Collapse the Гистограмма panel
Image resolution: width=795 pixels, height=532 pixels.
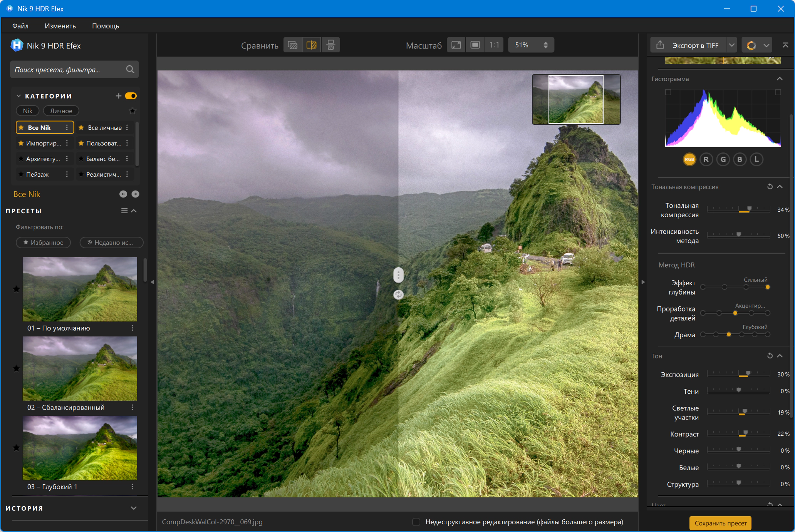[x=780, y=79]
